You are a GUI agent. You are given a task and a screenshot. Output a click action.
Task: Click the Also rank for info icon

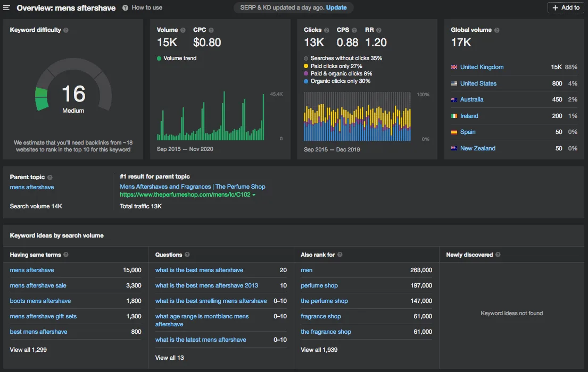339,255
